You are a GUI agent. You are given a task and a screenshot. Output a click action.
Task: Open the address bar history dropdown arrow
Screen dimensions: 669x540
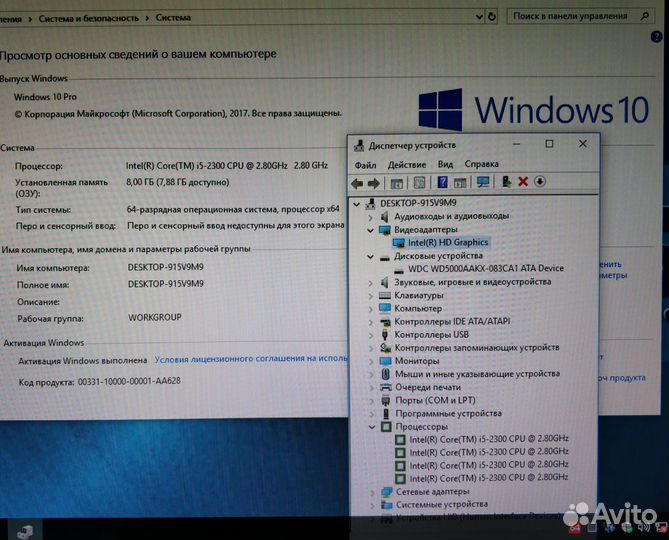479,17
